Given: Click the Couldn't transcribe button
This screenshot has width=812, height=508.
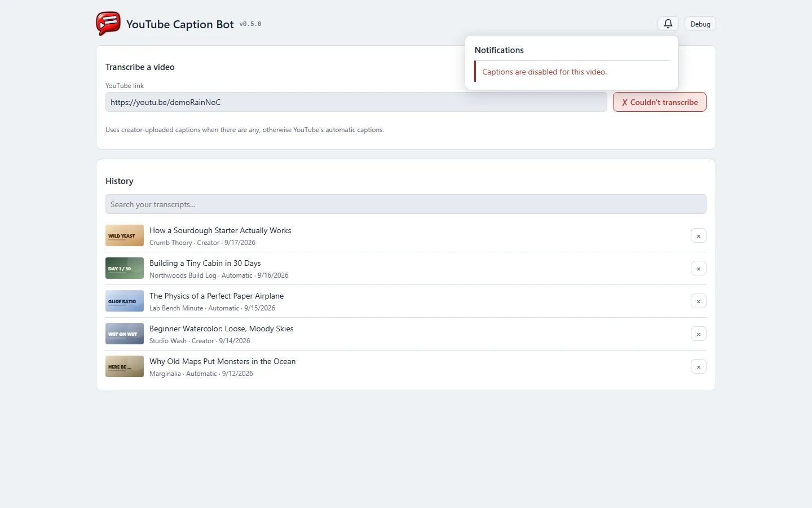Looking at the screenshot, I should pyautogui.click(x=660, y=102).
